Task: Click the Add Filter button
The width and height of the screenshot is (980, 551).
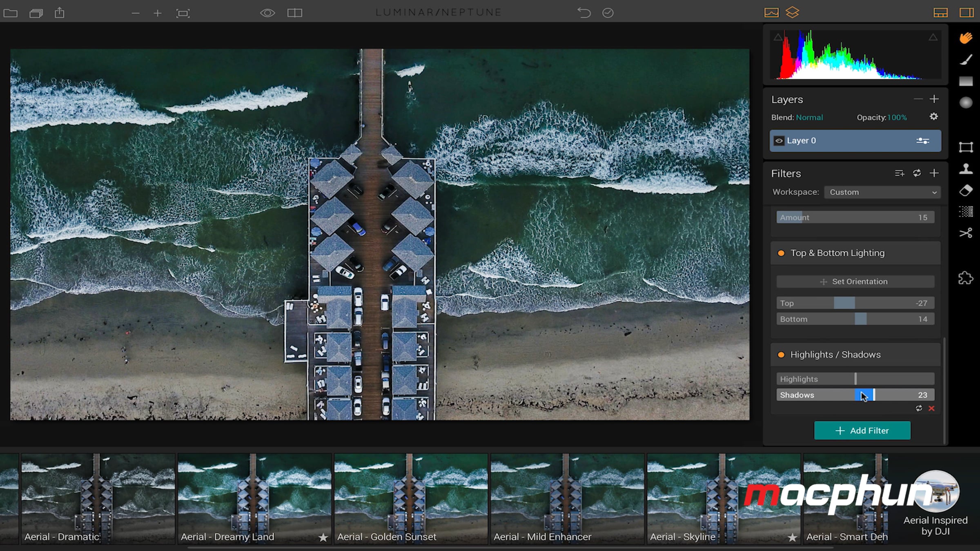Action: pos(862,431)
